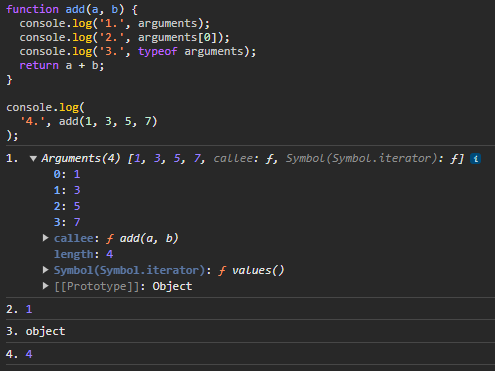The height and width of the screenshot is (371, 495).
Task: Click the console.log('2.', arguments[0]) line
Action: [124, 38]
